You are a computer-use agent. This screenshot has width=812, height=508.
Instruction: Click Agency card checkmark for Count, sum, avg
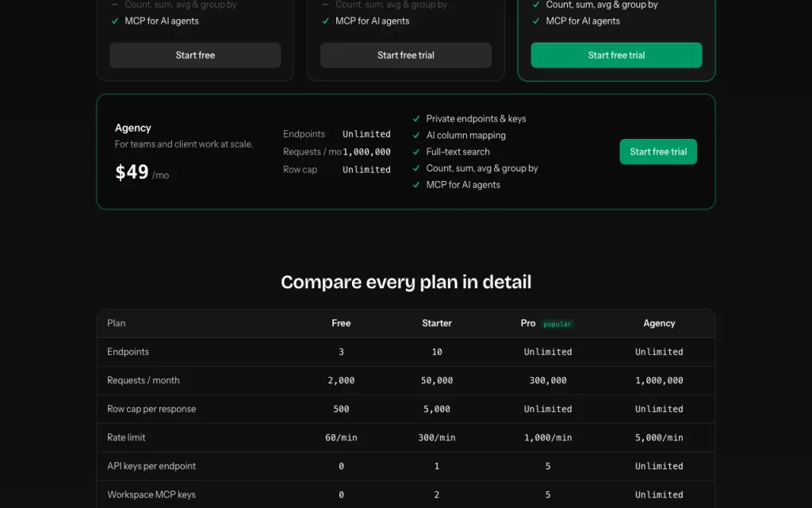click(416, 168)
